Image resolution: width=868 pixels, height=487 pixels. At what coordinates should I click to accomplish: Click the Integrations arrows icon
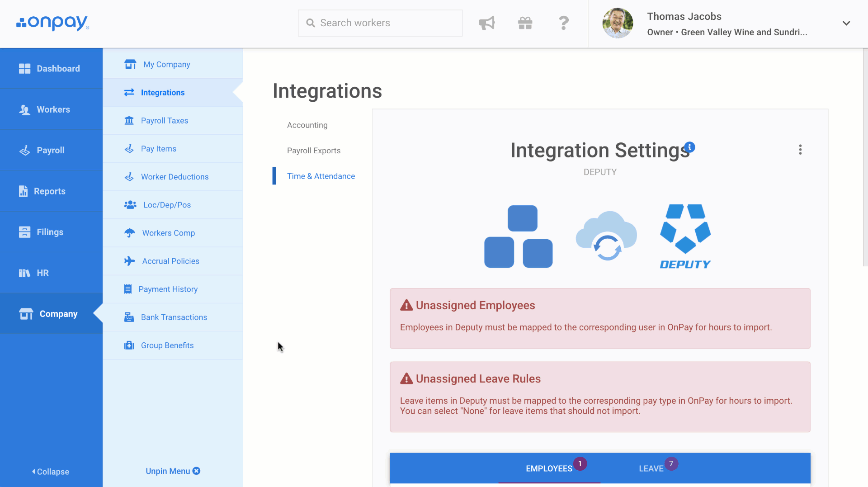pyautogui.click(x=129, y=92)
